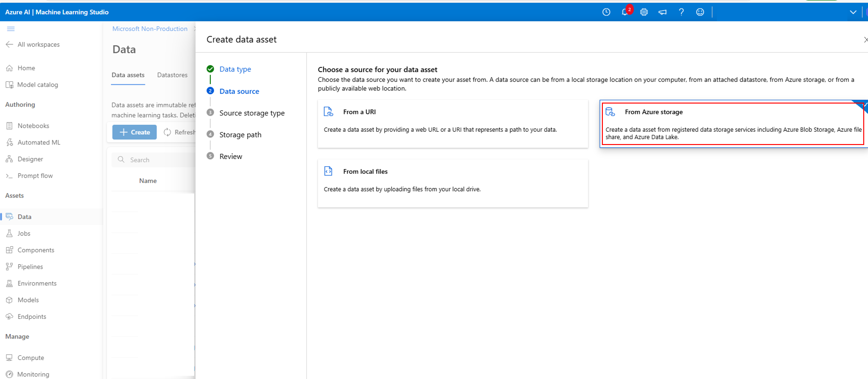Screen dimensions: 868x379
Task: Click the recent activity clock icon
Action: click(606, 12)
